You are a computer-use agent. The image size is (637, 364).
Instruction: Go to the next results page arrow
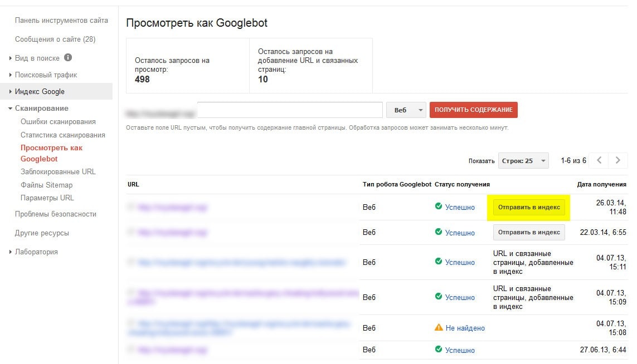click(x=617, y=160)
